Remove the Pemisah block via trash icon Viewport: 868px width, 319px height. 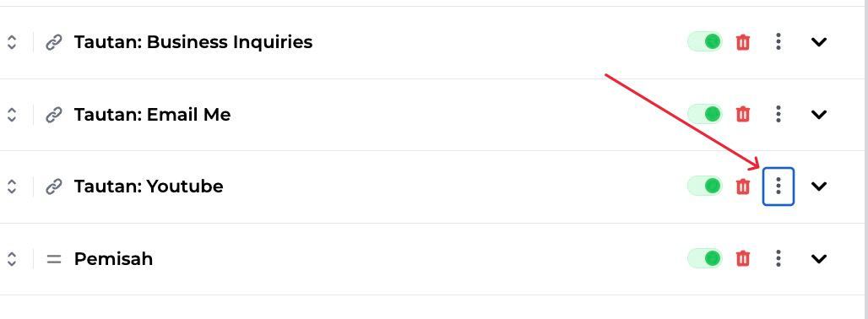(743, 258)
